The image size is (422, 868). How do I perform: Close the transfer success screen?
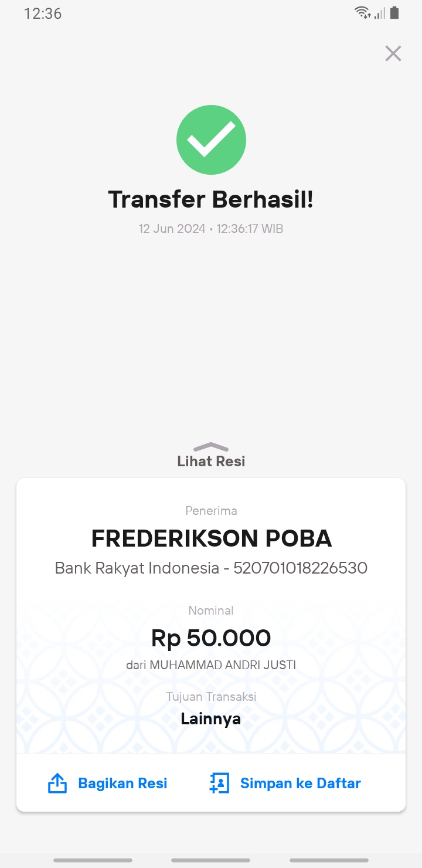(393, 53)
